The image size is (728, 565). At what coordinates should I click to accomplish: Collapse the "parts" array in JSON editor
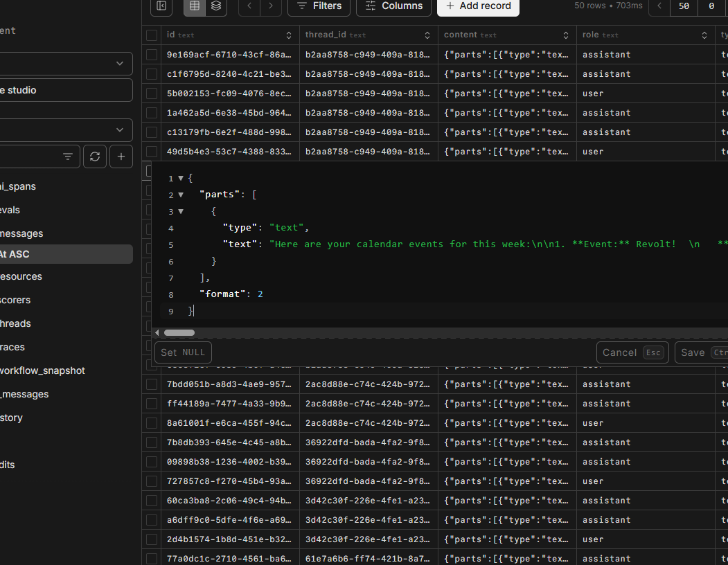tap(181, 195)
